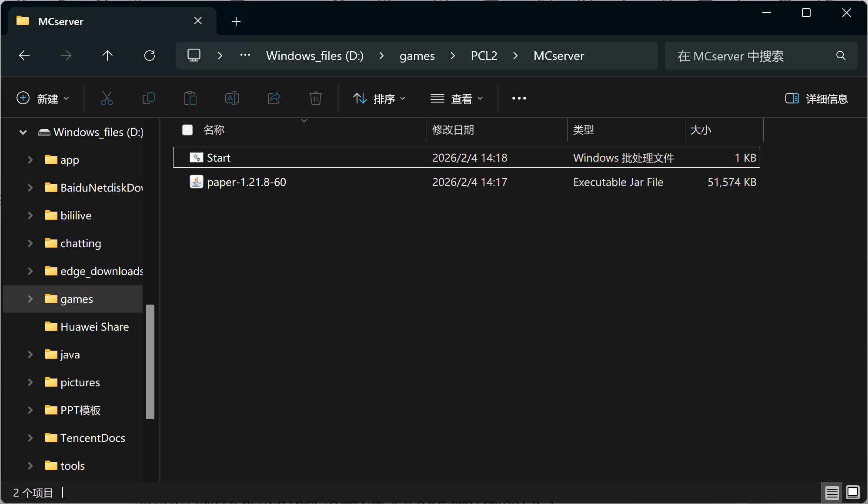The height and width of the screenshot is (504, 868).
Task: Open the 查看 view dropdown
Action: (x=457, y=99)
